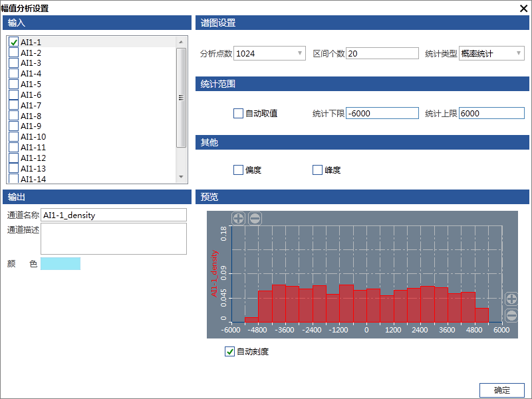Image resolution: width=532 pixels, height=399 pixels.
Task: Click the AI1-1_density axis label
Action: [x=214, y=273]
